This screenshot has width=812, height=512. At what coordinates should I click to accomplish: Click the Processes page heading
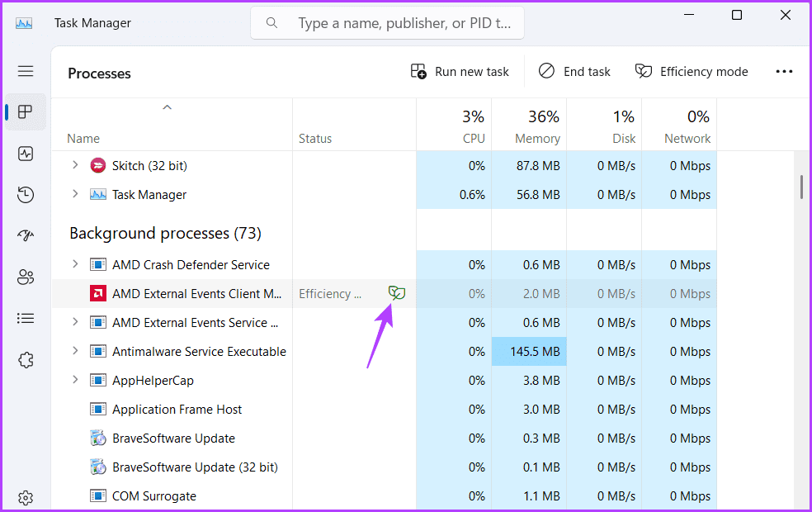(99, 73)
